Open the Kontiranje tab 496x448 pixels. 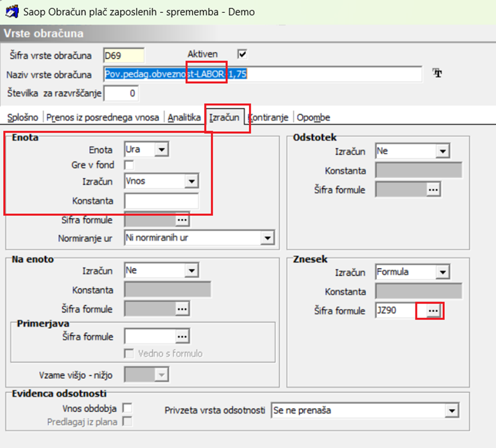pyautogui.click(x=268, y=117)
